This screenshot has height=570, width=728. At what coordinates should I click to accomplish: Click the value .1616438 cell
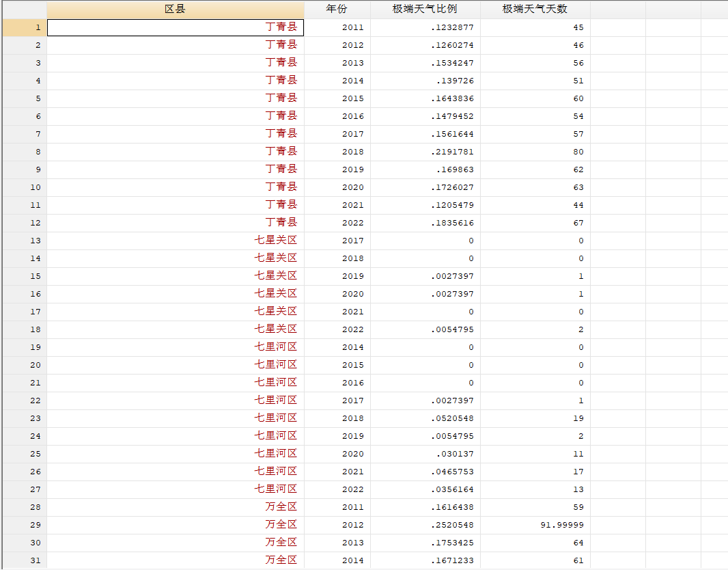[x=425, y=507]
